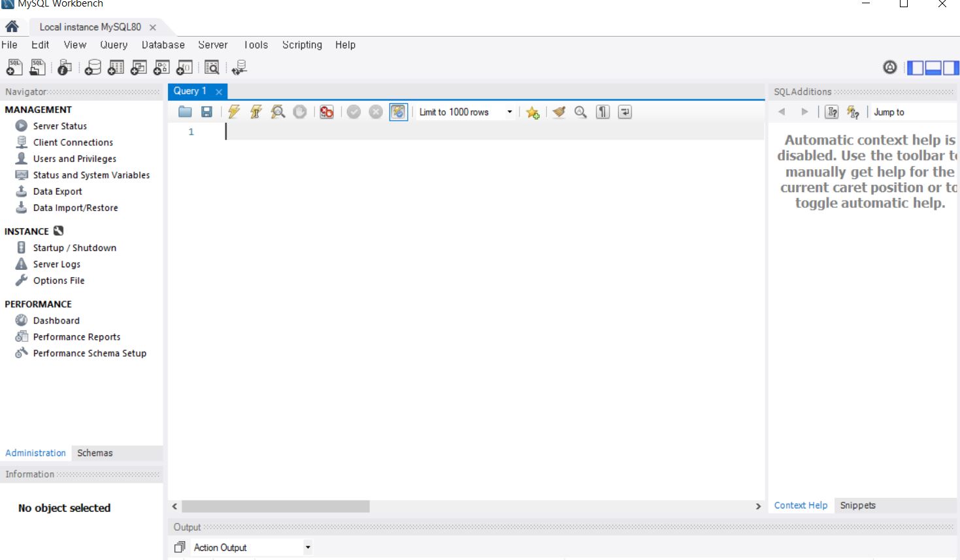This screenshot has width=960, height=560.
Task: Open the object inspector icon
Action: tap(65, 67)
